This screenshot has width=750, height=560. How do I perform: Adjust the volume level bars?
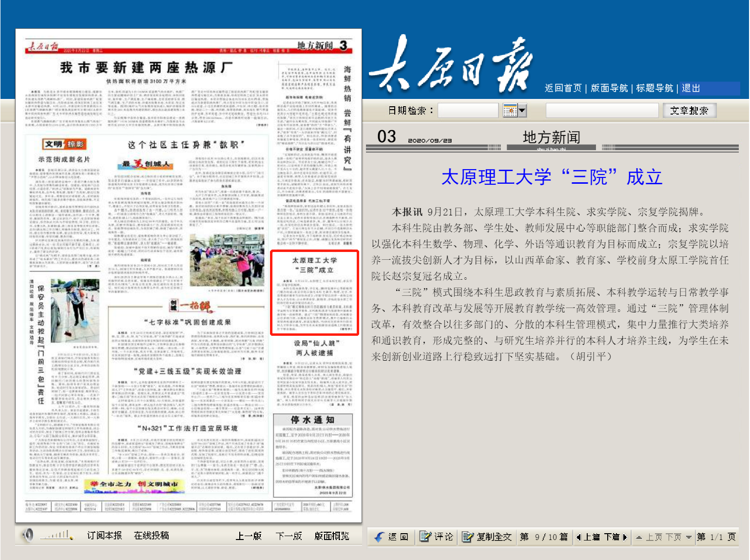(x=57, y=535)
